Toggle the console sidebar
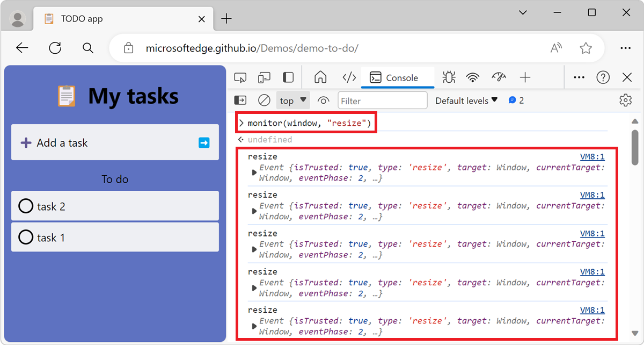Screen dimensions: 644x345 coord(240,100)
